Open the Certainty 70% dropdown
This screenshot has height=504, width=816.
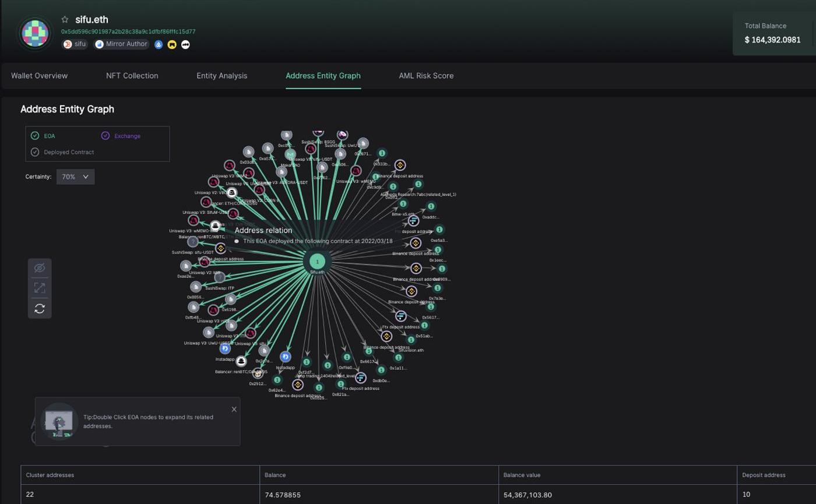point(75,177)
